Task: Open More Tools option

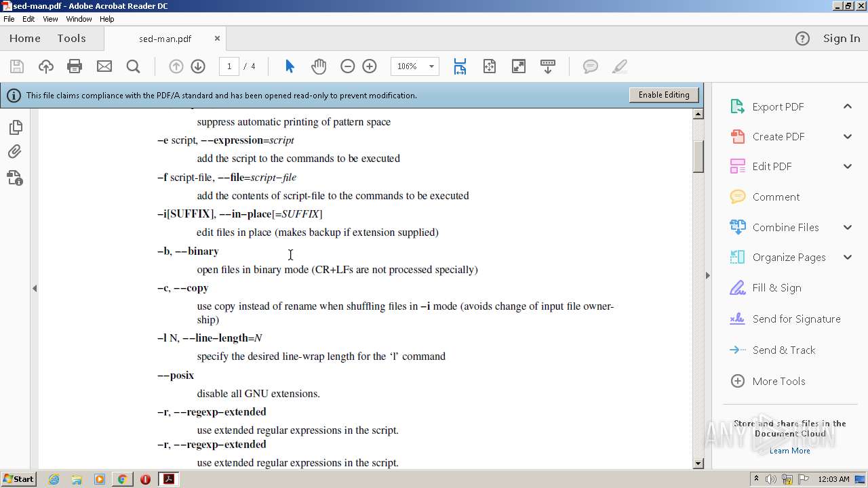Action: (x=778, y=381)
